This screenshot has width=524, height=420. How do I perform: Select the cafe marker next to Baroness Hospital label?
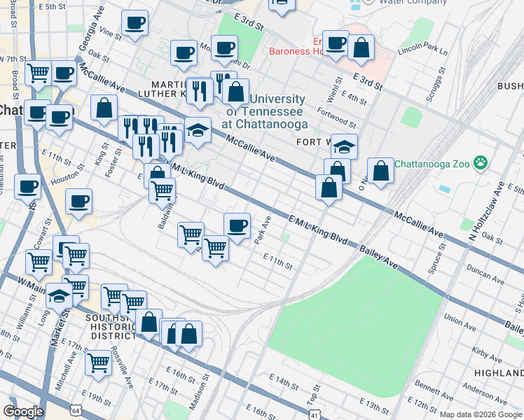[x=336, y=44]
